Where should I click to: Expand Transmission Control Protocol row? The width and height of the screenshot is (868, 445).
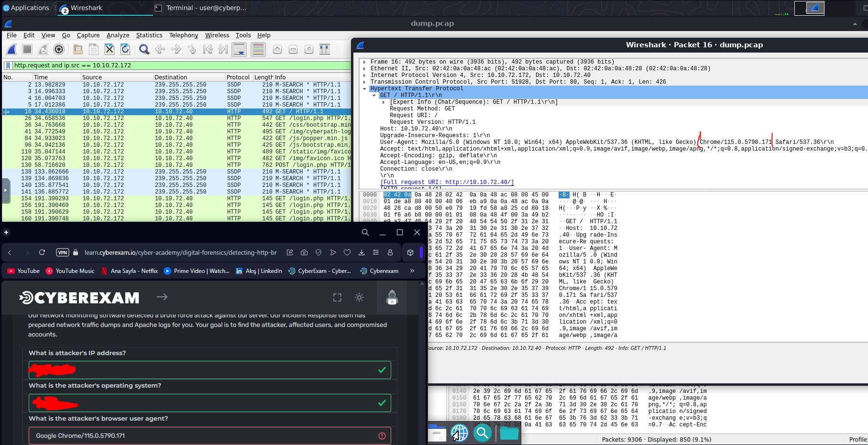(364, 82)
